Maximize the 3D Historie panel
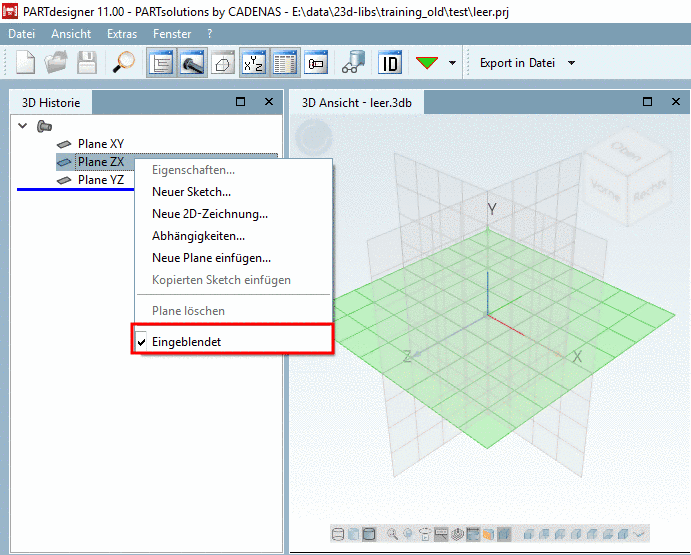 click(x=241, y=102)
